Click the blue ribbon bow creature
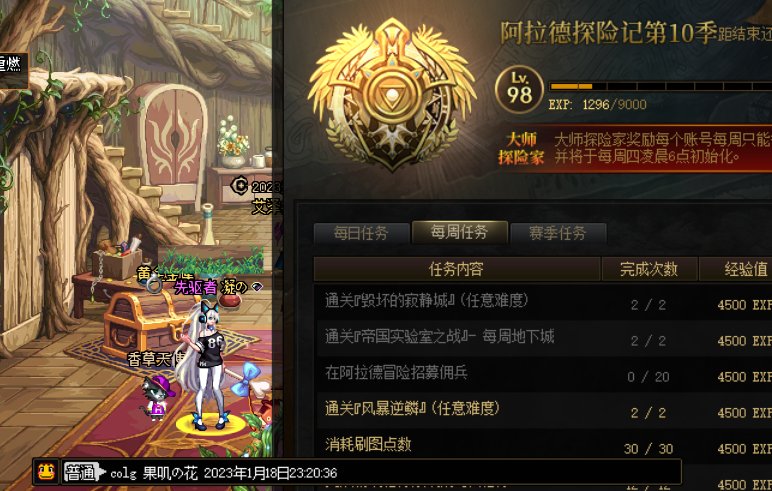This screenshot has height=491, width=772. coord(250,379)
